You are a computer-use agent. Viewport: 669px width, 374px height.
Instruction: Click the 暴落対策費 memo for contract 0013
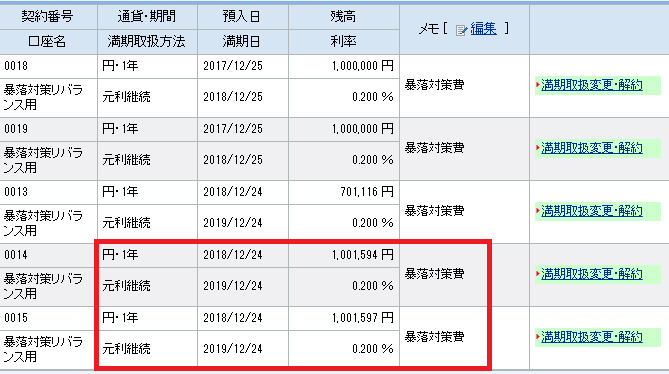pos(434,211)
